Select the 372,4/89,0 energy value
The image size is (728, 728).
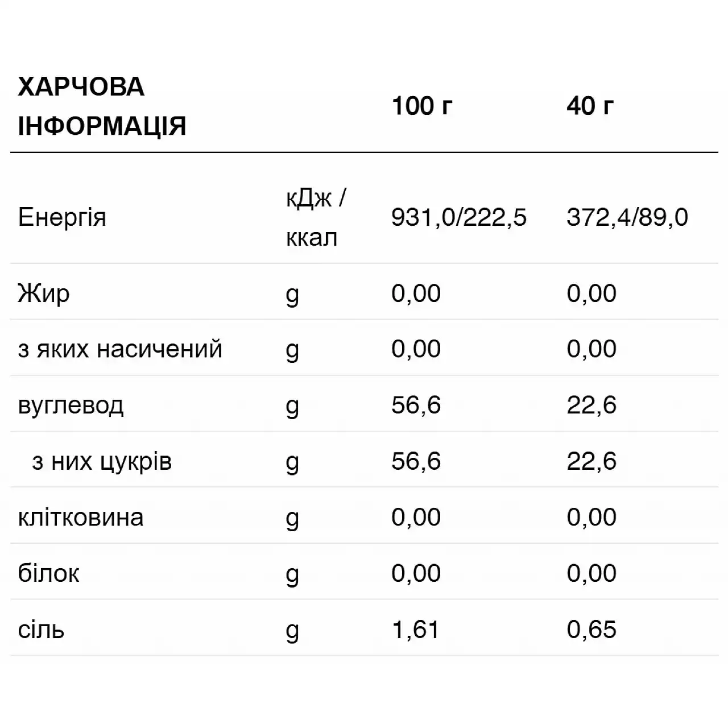pos(627,218)
